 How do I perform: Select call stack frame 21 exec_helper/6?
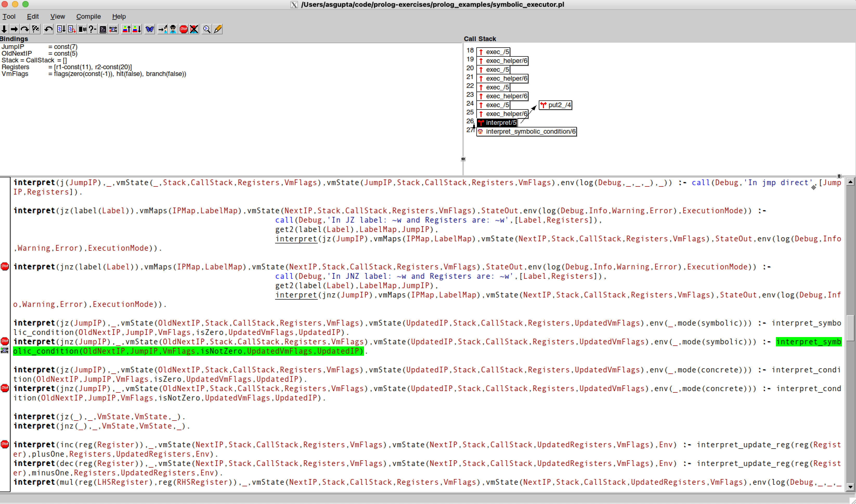[x=502, y=78]
